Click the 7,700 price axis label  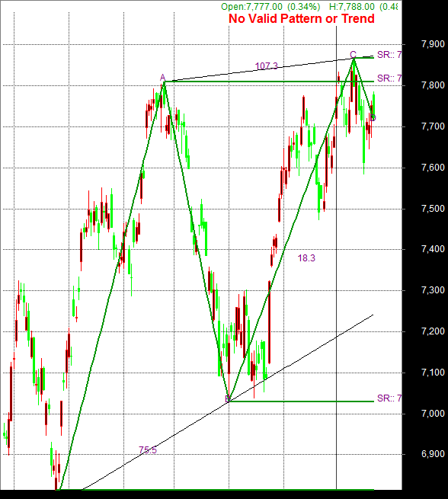433,126
